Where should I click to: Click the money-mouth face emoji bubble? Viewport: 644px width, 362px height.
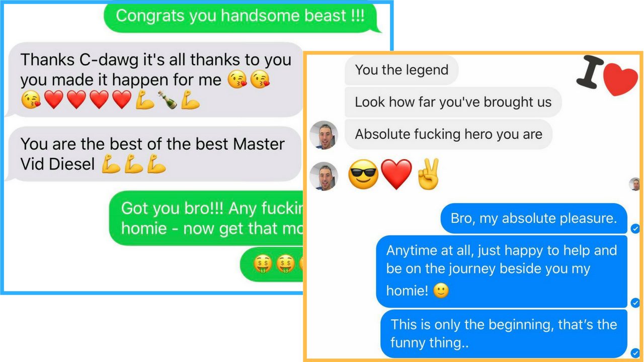coord(272,263)
